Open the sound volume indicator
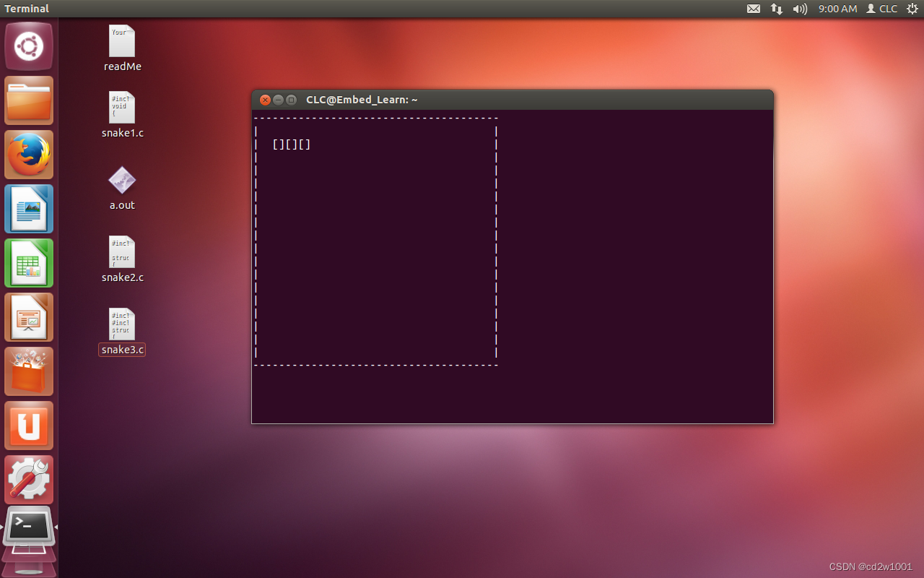 (800, 9)
